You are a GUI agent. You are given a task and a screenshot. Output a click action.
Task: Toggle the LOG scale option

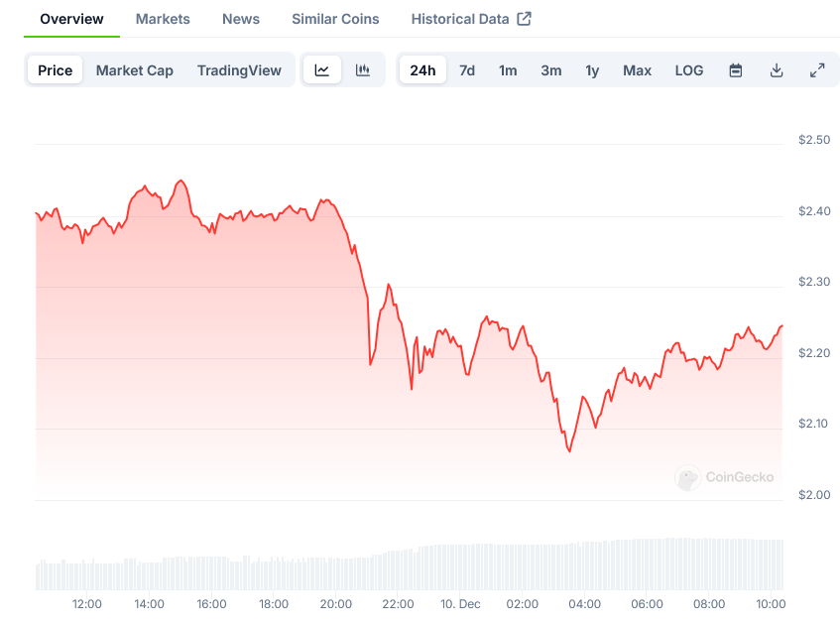click(689, 70)
